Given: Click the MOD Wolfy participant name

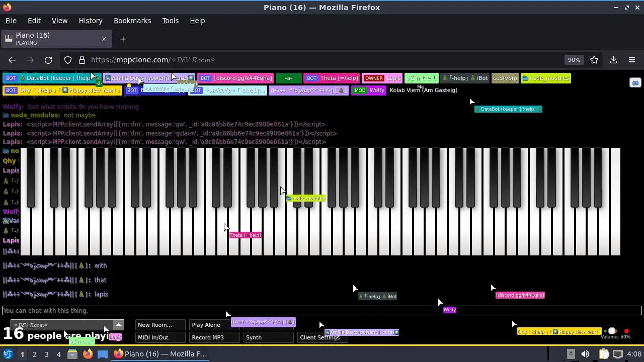Looking at the screenshot, I should click(x=369, y=90).
